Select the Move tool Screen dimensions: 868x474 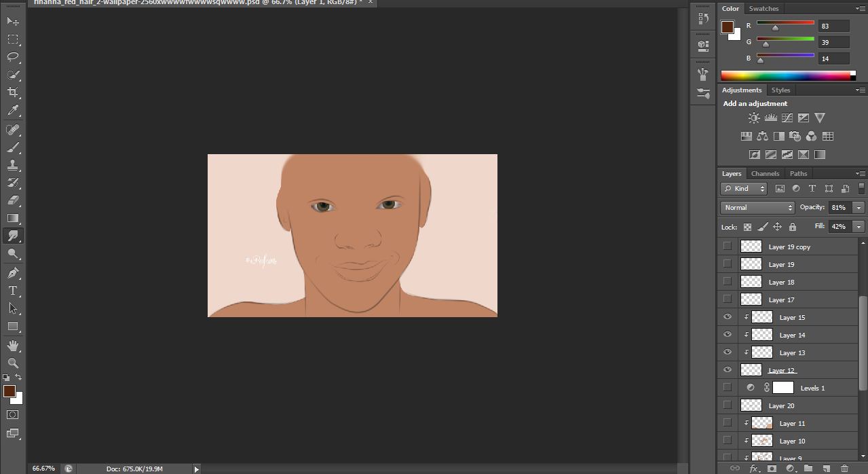[x=13, y=22]
